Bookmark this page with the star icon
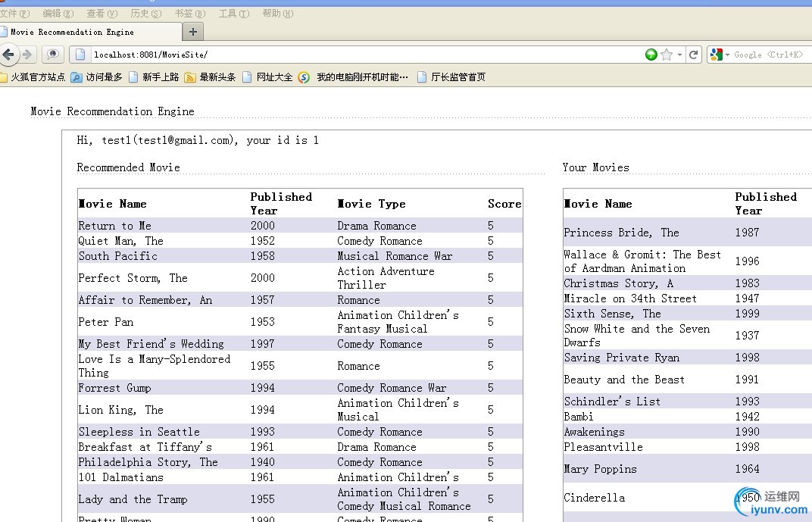812x522 pixels. [667, 55]
